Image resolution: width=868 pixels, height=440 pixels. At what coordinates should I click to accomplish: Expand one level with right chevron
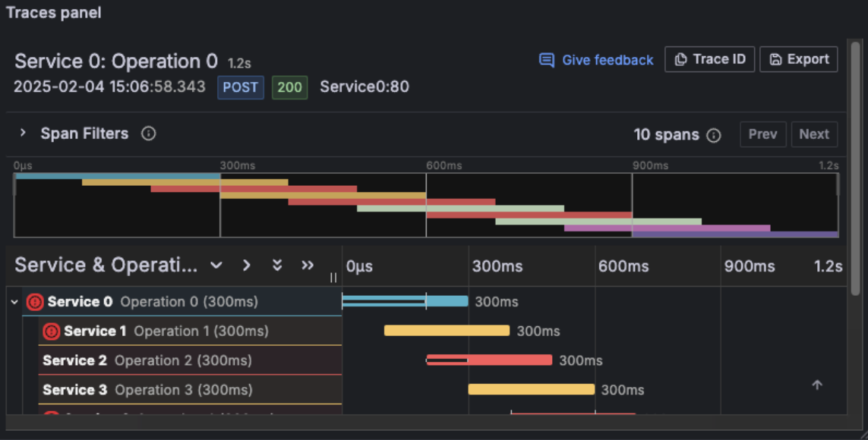[x=246, y=265]
